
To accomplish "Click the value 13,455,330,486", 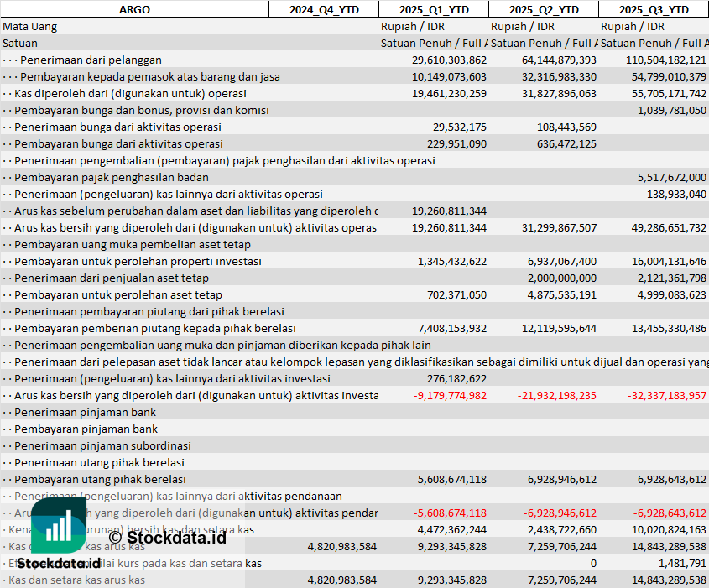I will [x=669, y=328].
